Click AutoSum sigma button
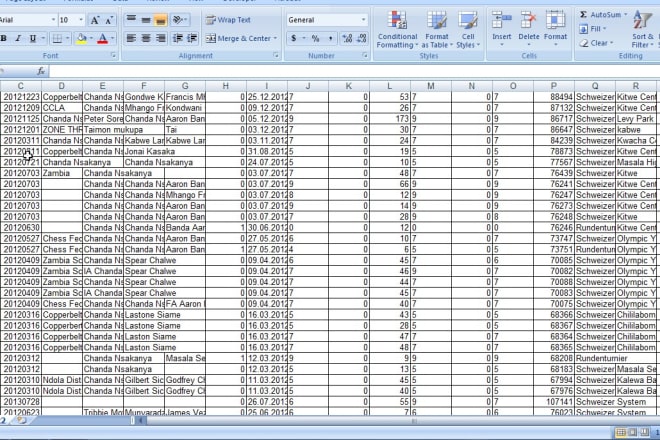660x440 pixels. point(601,15)
